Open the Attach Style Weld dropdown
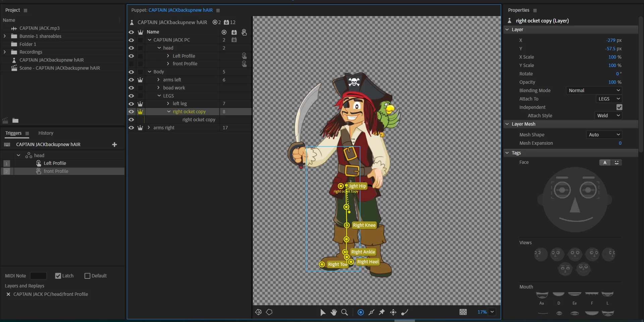Viewport: 644px width, 322px height. [608, 116]
